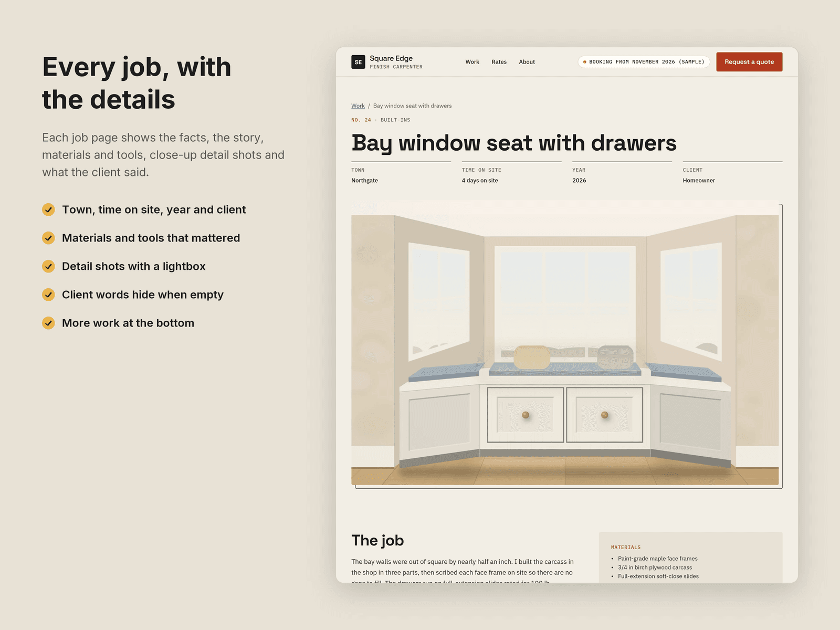Click 'More work at the bottom' text
The width and height of the screenshot is (840, 630).
pos(128,323)
